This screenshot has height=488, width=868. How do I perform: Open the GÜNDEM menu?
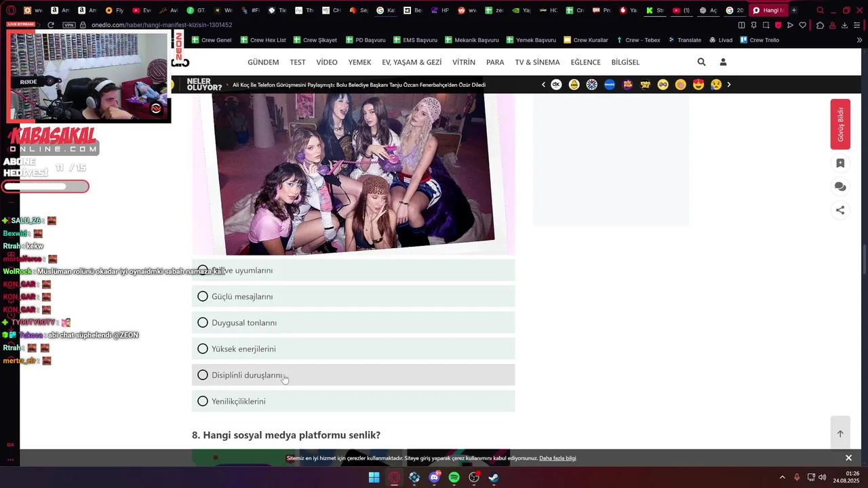[263, 62]
